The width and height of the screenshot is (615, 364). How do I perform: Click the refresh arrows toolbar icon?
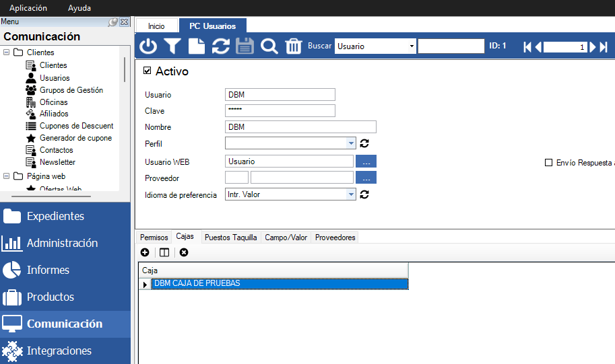(x=220, y=46)
